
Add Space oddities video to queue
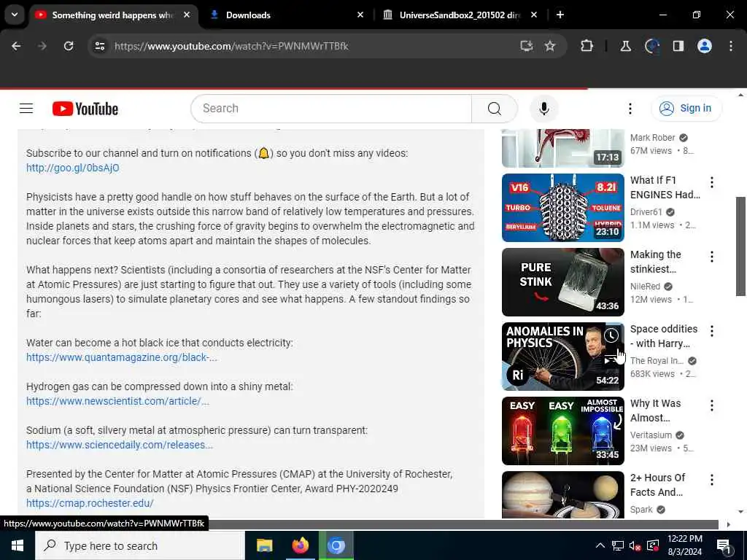coord(611,358)
